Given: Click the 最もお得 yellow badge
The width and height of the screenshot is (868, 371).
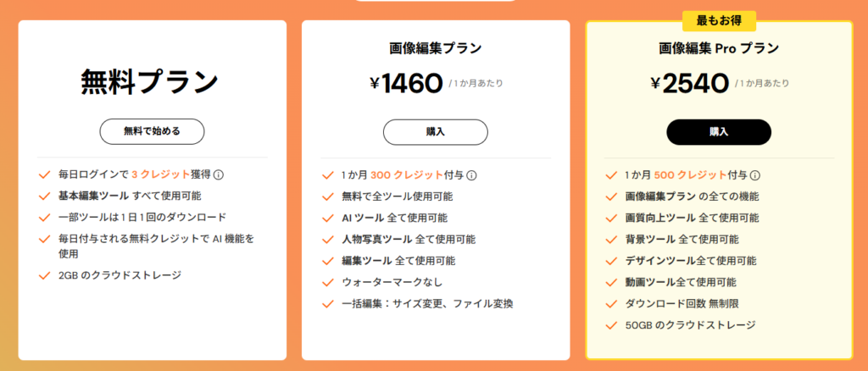Looking at the screenshot, I should pyautogui.click(x=719, y=21).
